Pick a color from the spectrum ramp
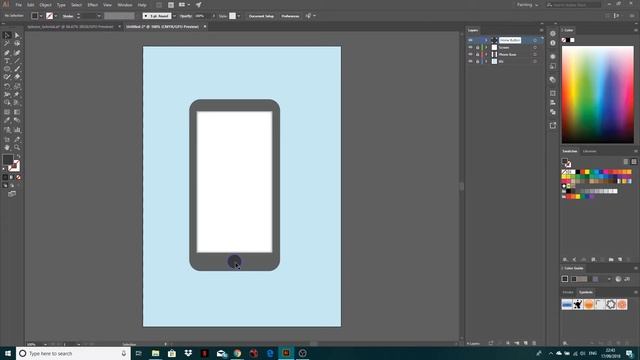 598,94
